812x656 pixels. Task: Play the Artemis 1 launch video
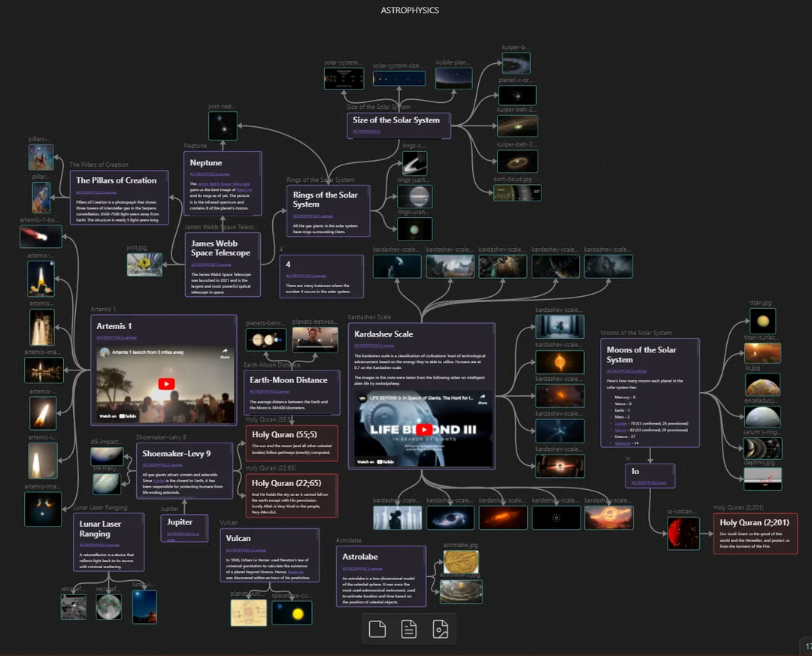pyautogui.click(x=166, y=384)
